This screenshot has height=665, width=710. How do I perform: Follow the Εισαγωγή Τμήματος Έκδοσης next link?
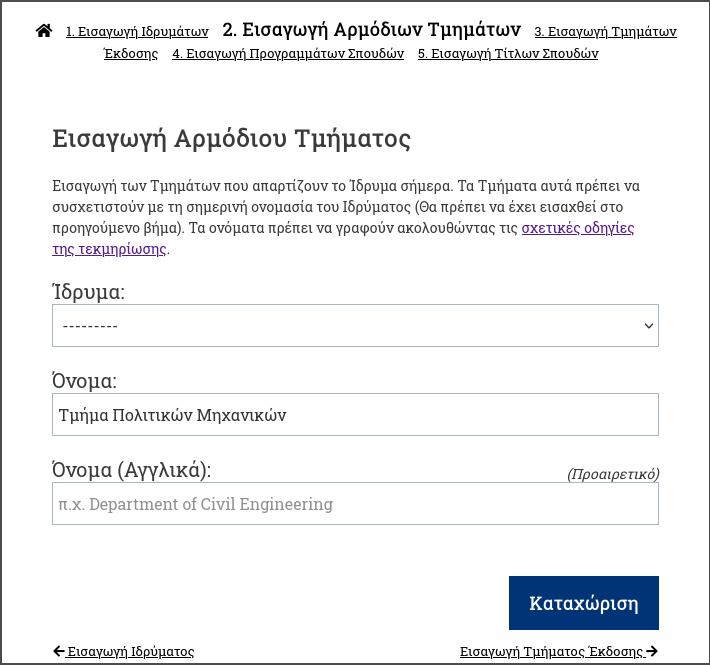[x=551, y=651]
